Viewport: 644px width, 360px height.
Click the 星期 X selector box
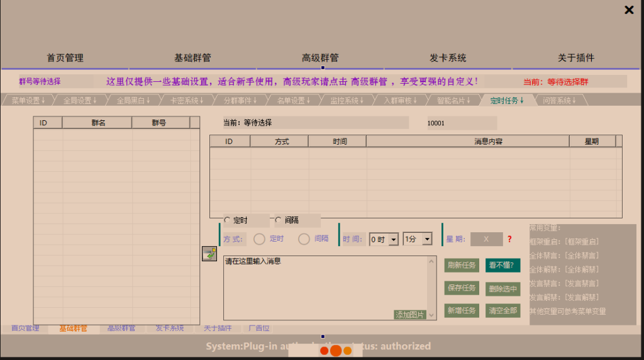point(486,239)
